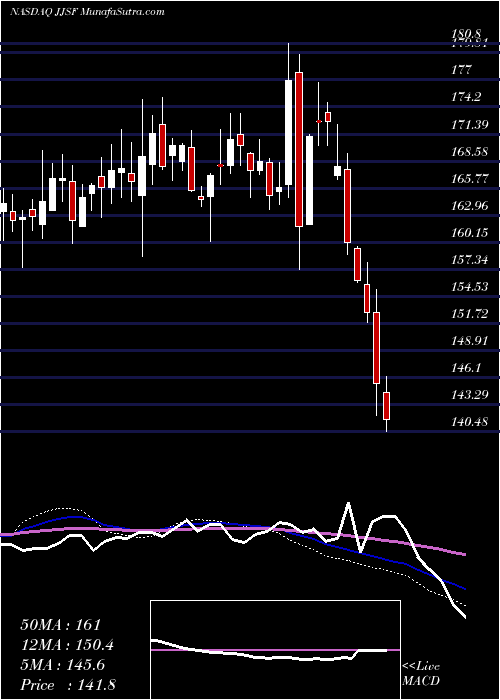The image size is (500, 700).
Task: Click the 5MA : 145.6 readout
Action: click(62, 665)
